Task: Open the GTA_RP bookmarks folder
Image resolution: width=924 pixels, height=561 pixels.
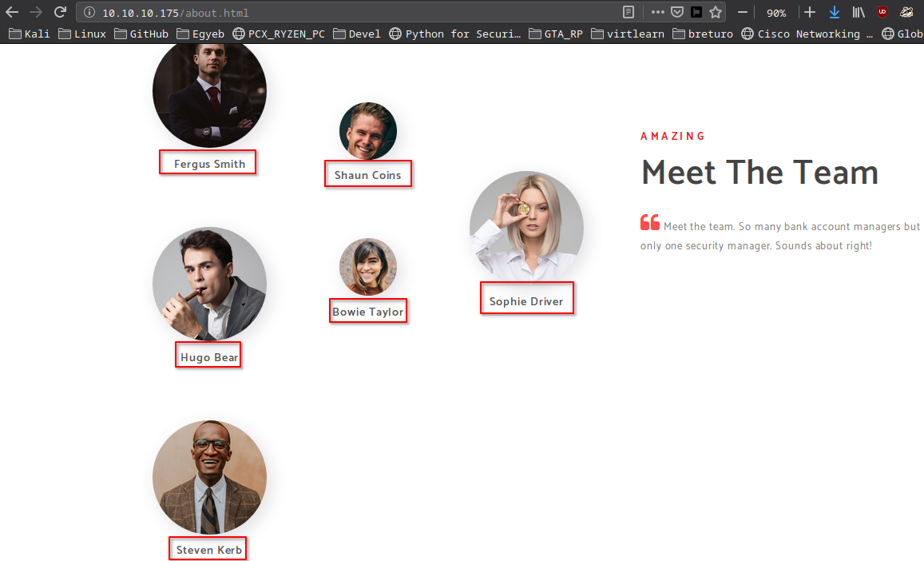Action: tap(556, 34)
